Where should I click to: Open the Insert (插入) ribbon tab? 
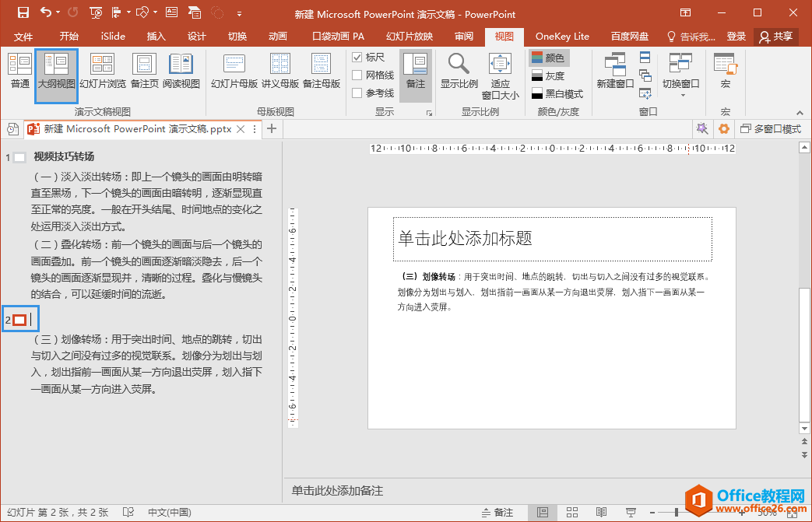156,37
